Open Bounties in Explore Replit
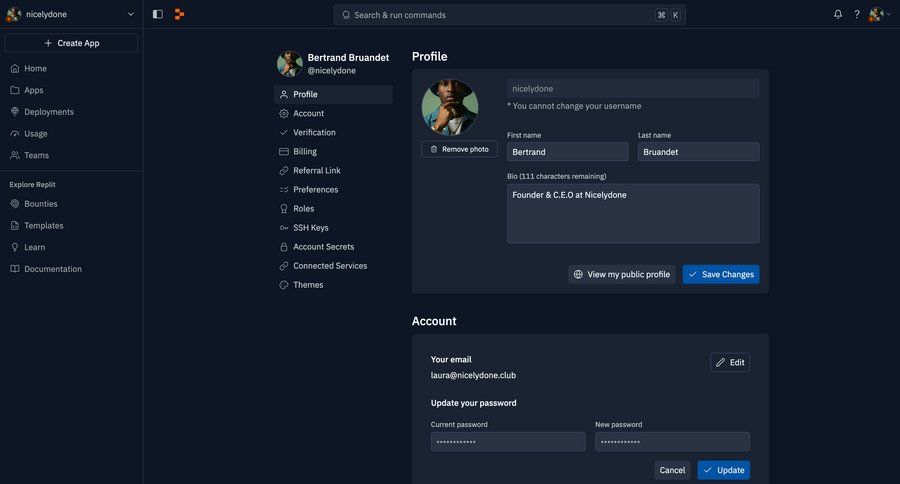This screenshot has height=484, width=900. click(x=41, y=204)
